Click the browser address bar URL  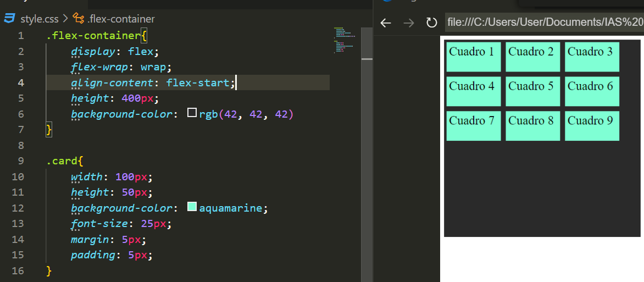(x=544, y=23)
